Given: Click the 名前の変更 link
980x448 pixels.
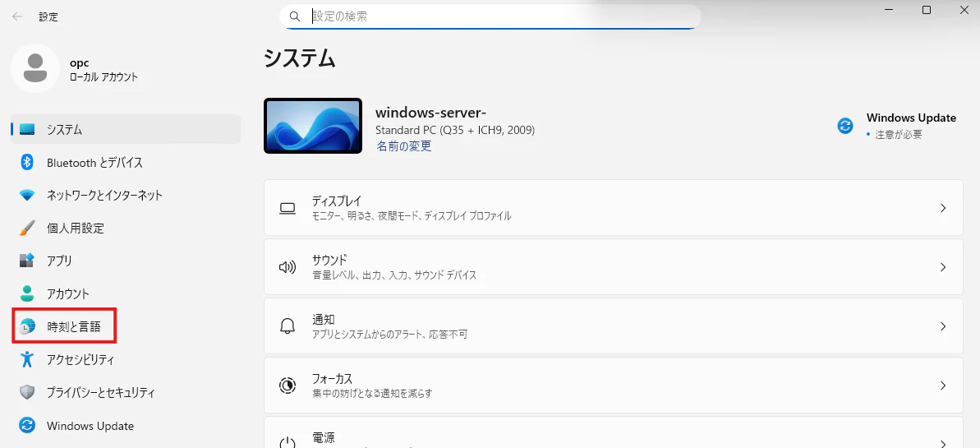Looking at the screenshot, I should click(x=403, y=146).
